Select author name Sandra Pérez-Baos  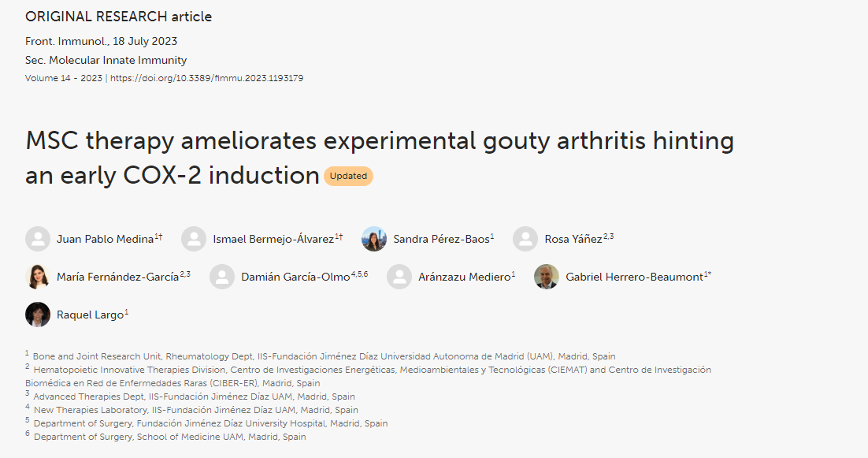442,239
